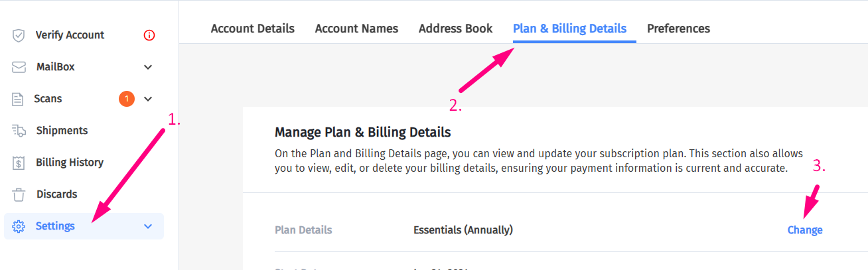Expand the Scans submenu chevron
This screenshot has height=270, width=868.
(x=148, y=99)
